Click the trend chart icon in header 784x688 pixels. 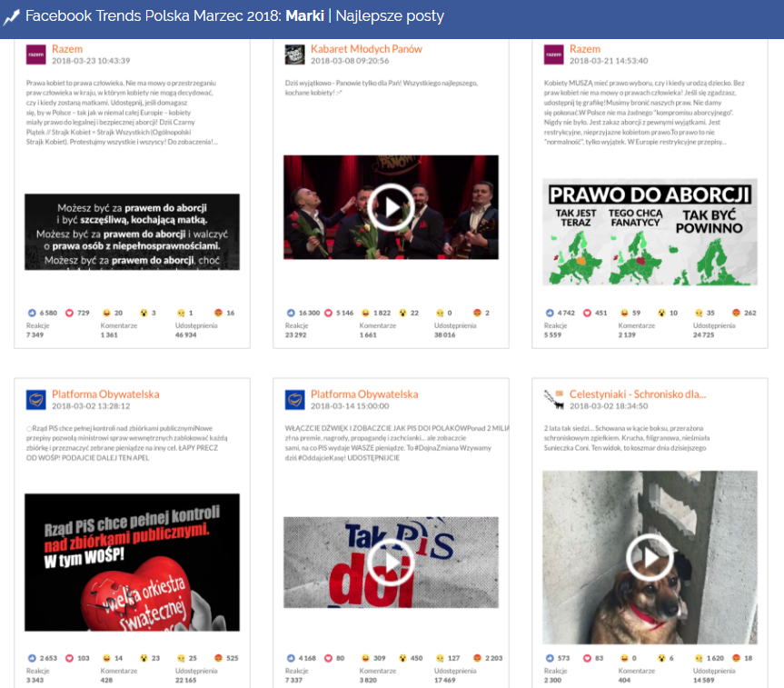pyautogui.click(x=12, y=16)
